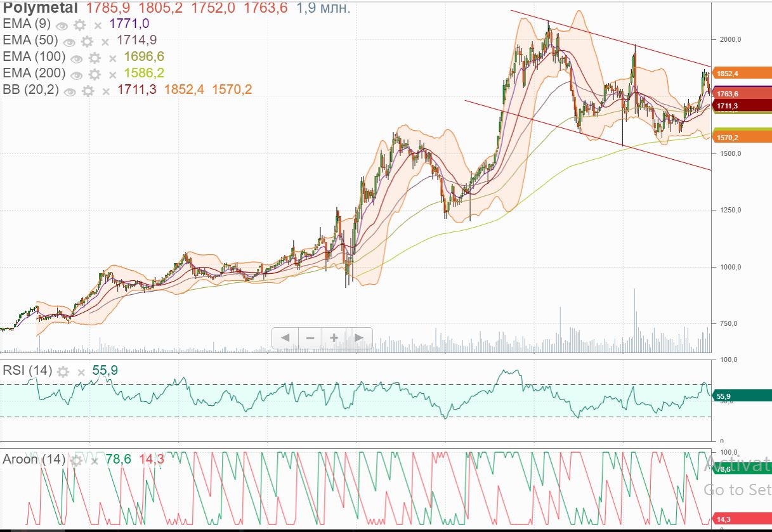Open EMA (200) indicator settings gear
The height and width of the screenshot is (532, 772).
point(95,75)
